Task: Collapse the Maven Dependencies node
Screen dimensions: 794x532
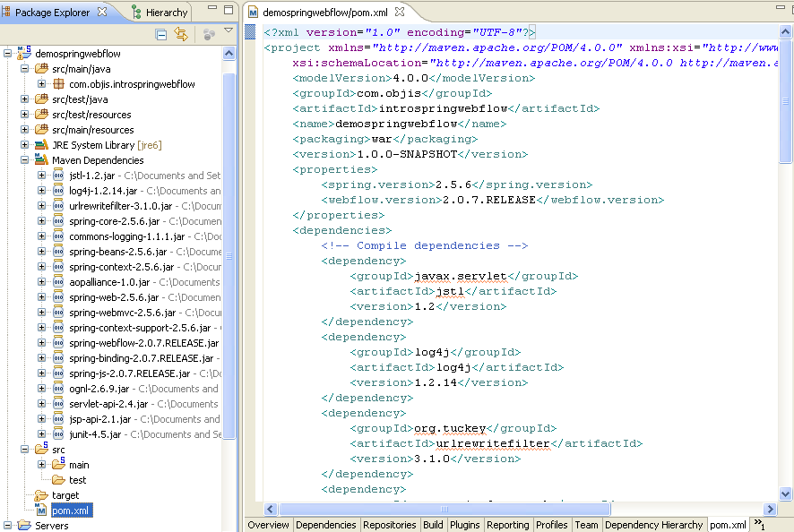Action: point(24,159)
